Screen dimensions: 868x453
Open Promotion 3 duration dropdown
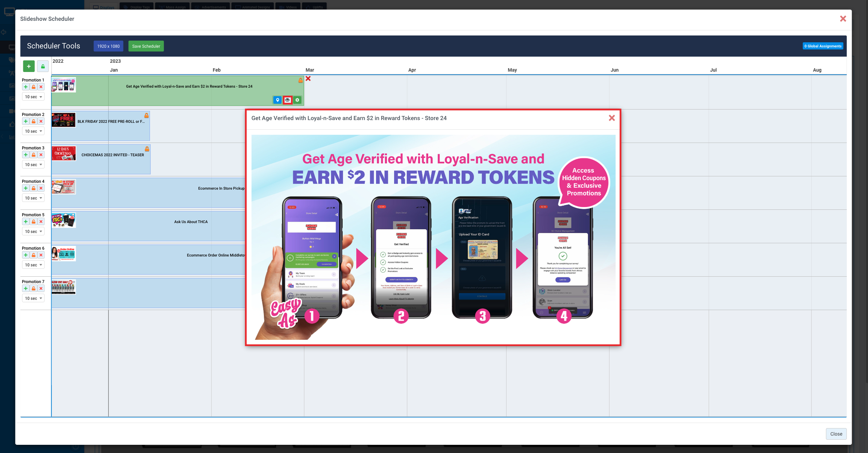33,165
